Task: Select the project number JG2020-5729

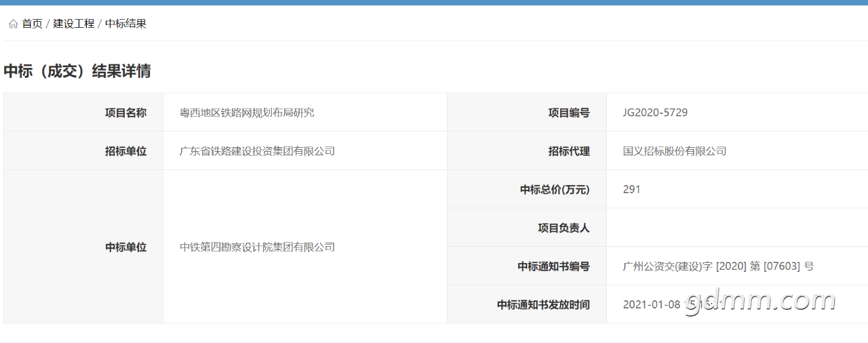Action: pos(655,113)
